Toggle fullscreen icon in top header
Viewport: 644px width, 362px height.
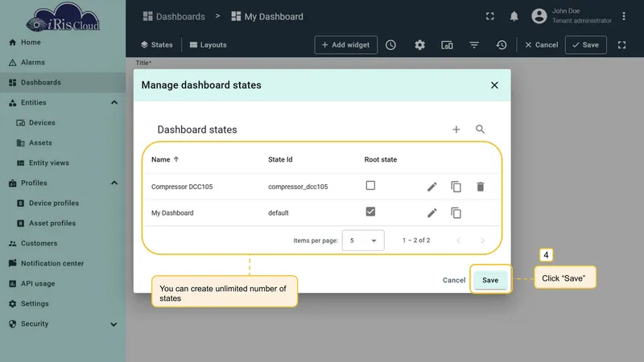[490, 16]
